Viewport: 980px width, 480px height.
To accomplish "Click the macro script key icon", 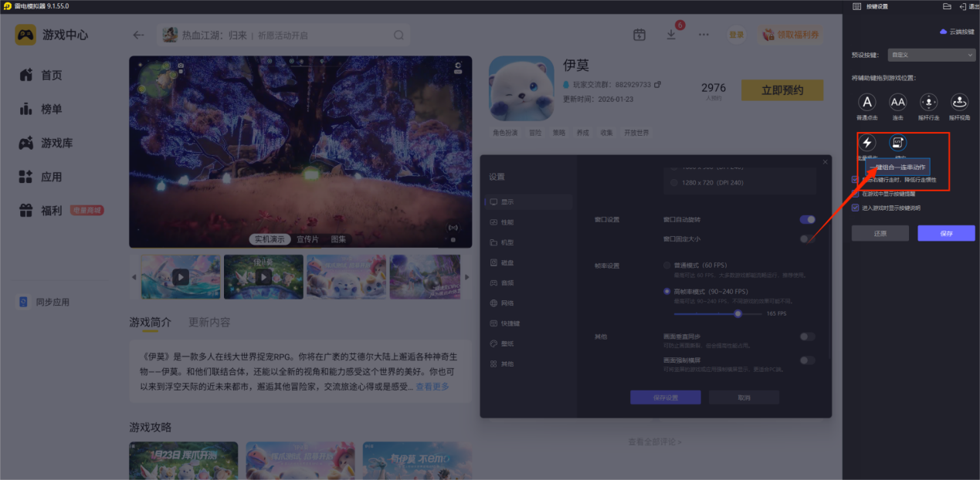I will click(x=897, y=143).
